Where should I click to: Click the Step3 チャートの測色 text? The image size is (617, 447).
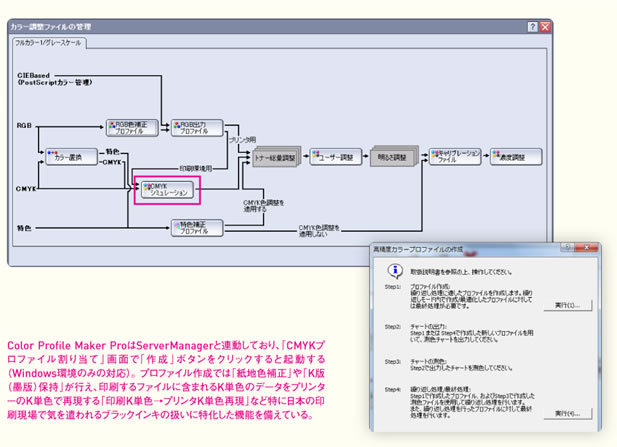click(x=428, y=361)
